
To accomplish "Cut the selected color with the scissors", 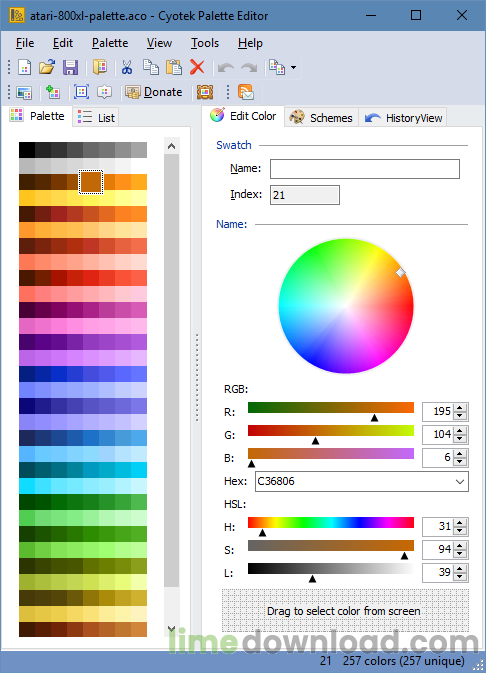I will tap(127, 67).
